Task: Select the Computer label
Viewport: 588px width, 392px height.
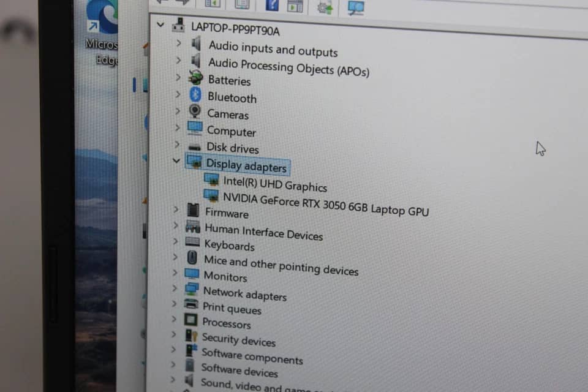Action: tap(232, 131)
